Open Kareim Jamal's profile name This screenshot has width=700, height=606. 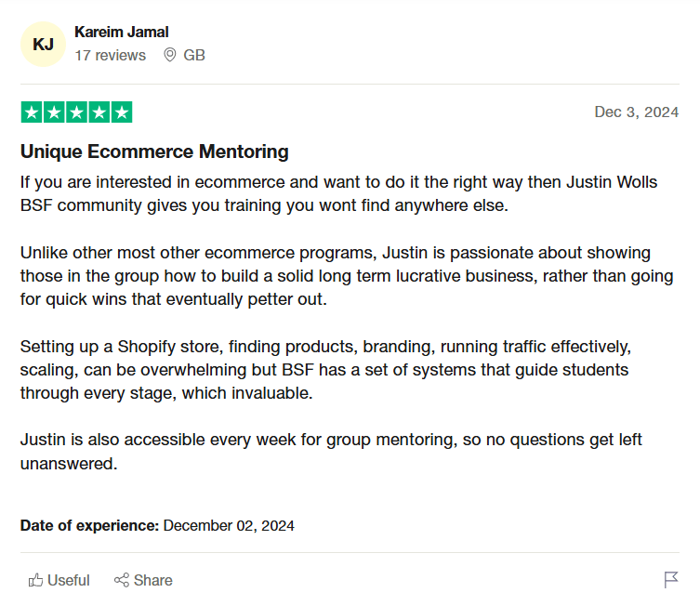122,33
